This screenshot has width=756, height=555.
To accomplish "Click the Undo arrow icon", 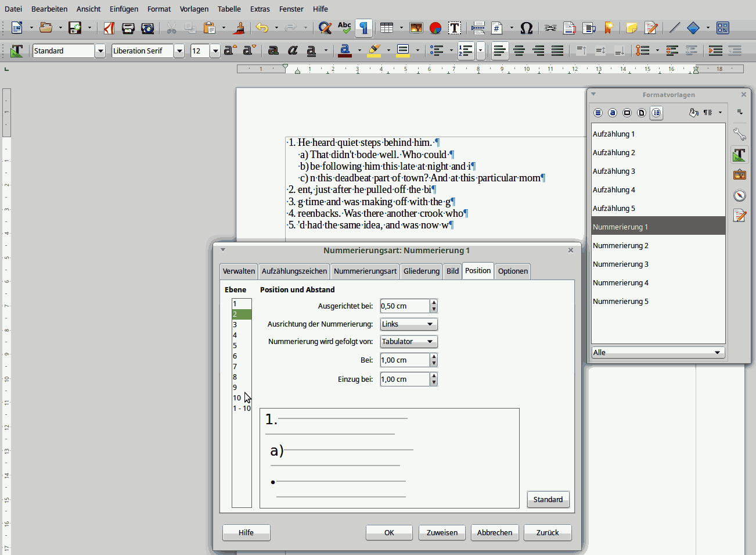I will pyautogui.click(x=262, y=28).
